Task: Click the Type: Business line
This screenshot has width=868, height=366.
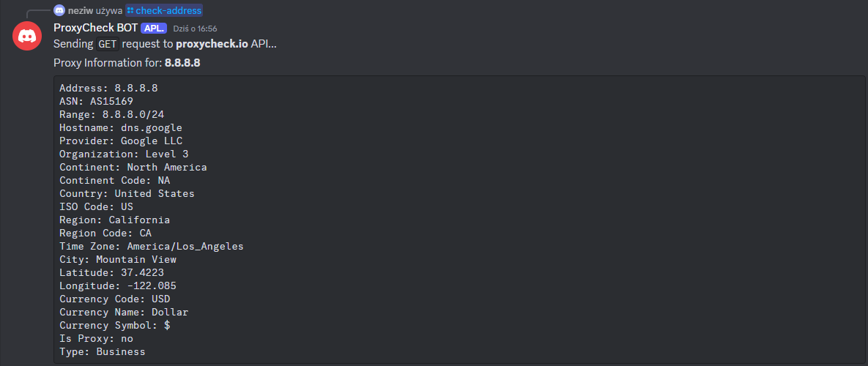Action: [x=103, y=351]
